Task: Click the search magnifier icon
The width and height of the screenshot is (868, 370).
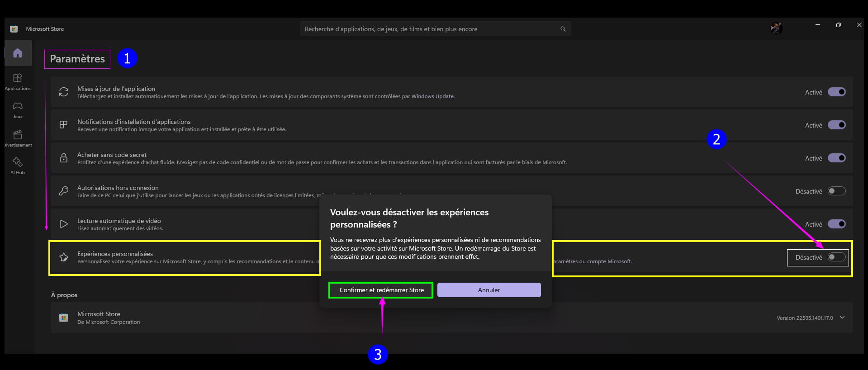Action: coord(563,29)
